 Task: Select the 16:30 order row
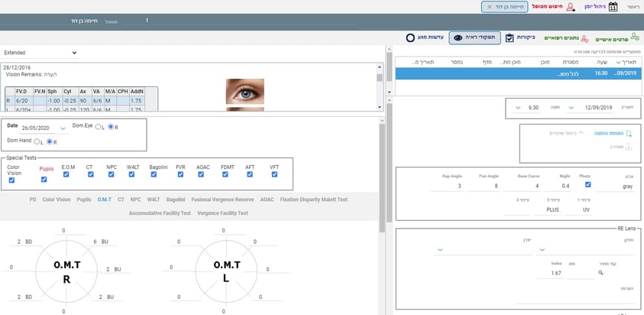(x=517, y=74)
